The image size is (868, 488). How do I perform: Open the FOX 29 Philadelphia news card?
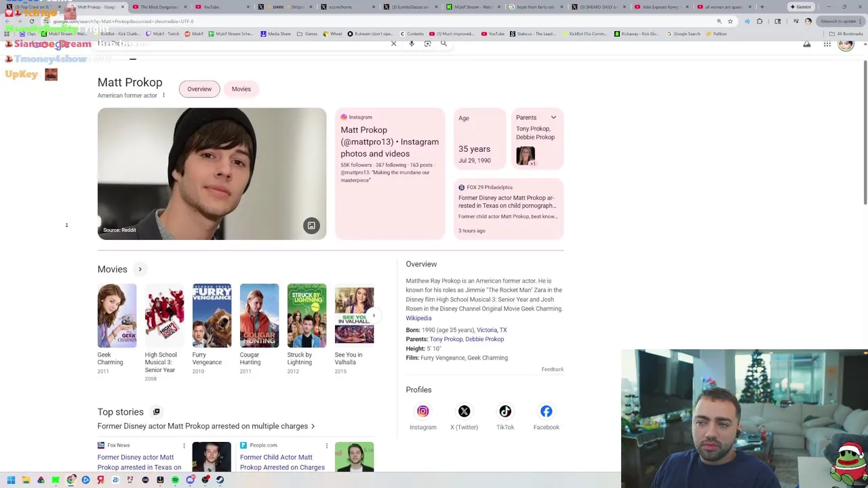pyautogui.click(x=508, y=209)
